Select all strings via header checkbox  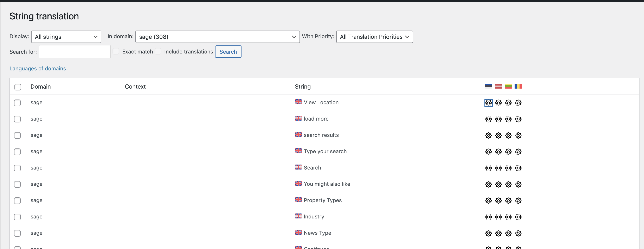click(x=18, y=87)
